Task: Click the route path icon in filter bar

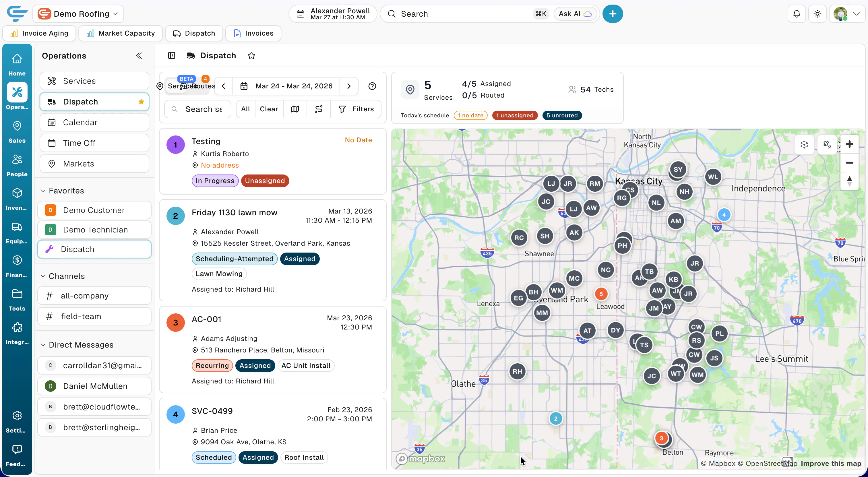Action: [318, 109]
